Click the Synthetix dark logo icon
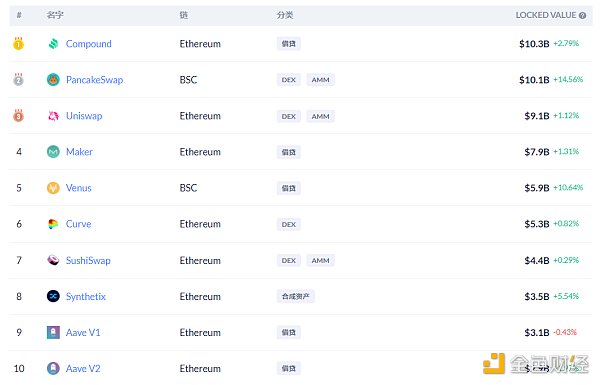This screenshot has width=600, height=385. [x=53, y=296]
